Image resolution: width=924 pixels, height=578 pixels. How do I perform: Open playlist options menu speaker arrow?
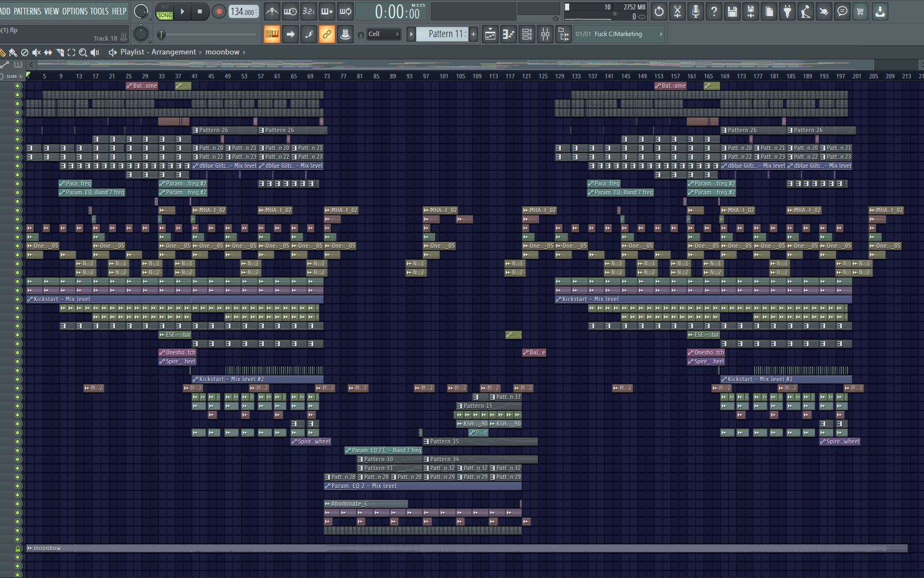pos(113,52)
